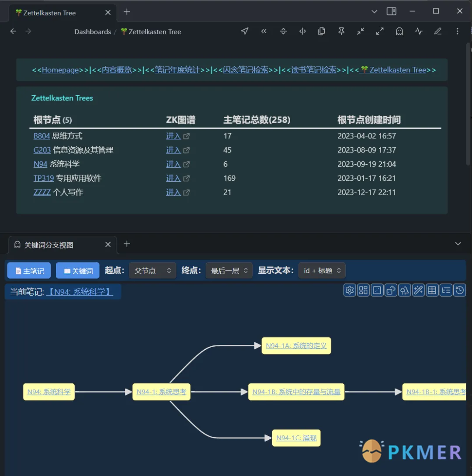The image size is (472, 476).
Task: Toggle the 主笔记 filter button
Action: point(28,270)
